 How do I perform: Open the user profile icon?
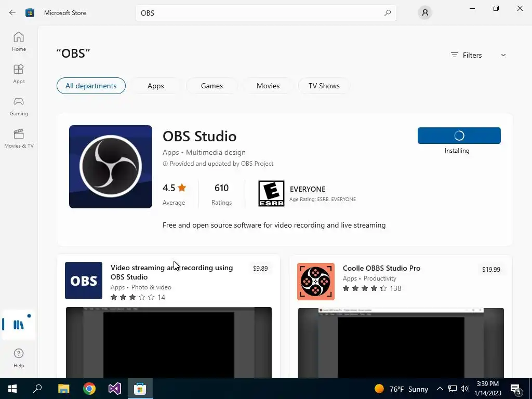(x=425, y=13)
